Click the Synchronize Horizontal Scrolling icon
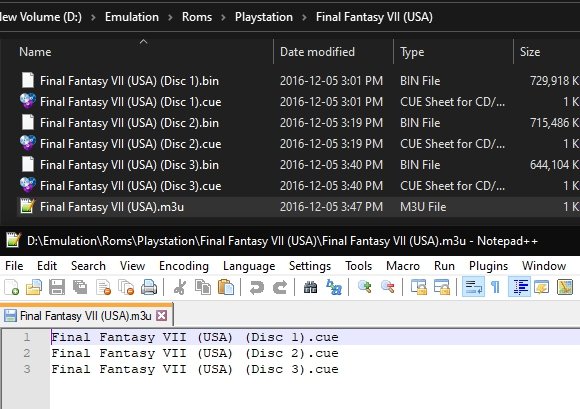 442,287
